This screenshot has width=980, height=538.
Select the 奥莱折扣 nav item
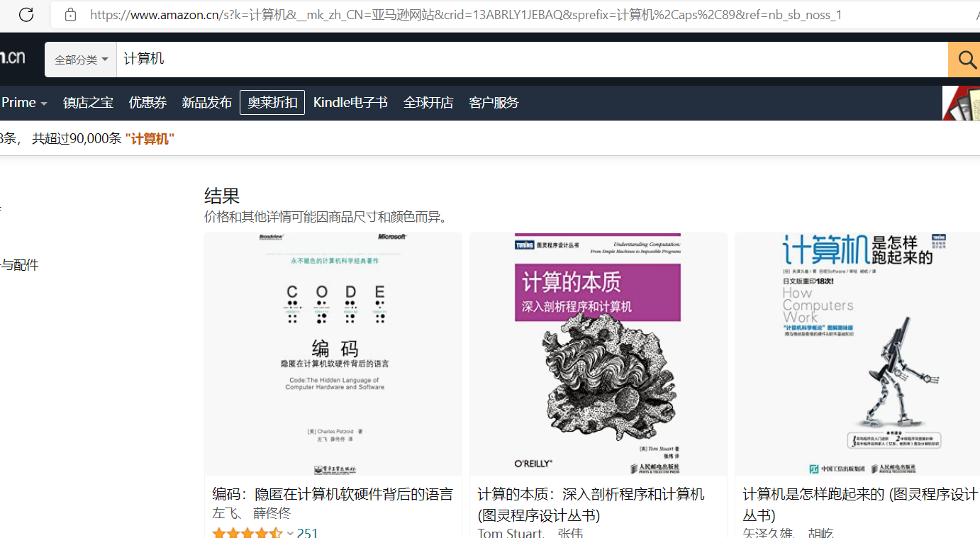point(272,102)
